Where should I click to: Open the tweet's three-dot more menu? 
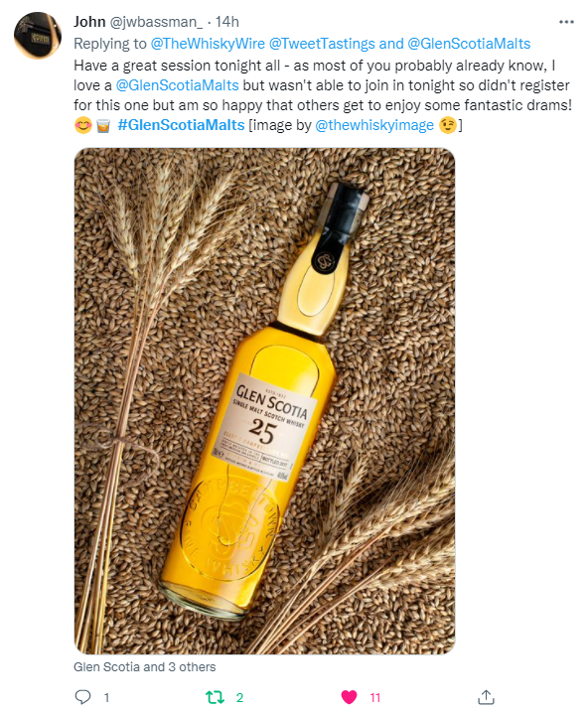pyautogui.click(x=566, y=22)
